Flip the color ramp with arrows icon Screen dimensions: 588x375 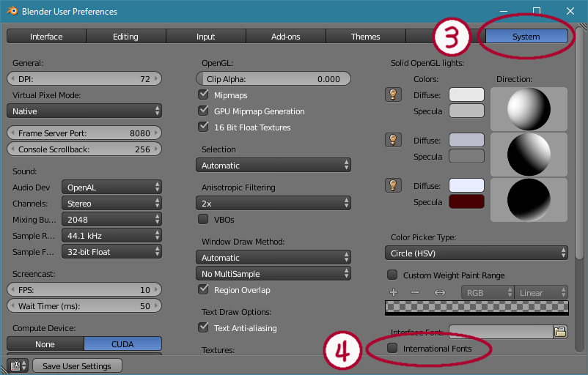(440, 293)
